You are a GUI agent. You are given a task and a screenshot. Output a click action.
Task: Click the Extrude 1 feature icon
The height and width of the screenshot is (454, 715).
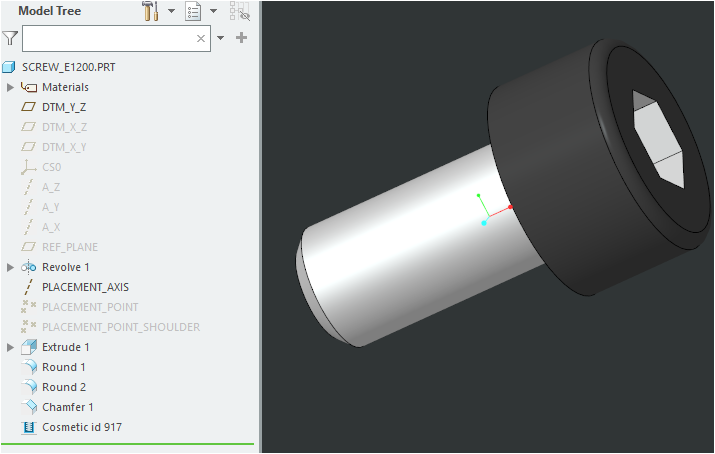(x=29, y=347)
